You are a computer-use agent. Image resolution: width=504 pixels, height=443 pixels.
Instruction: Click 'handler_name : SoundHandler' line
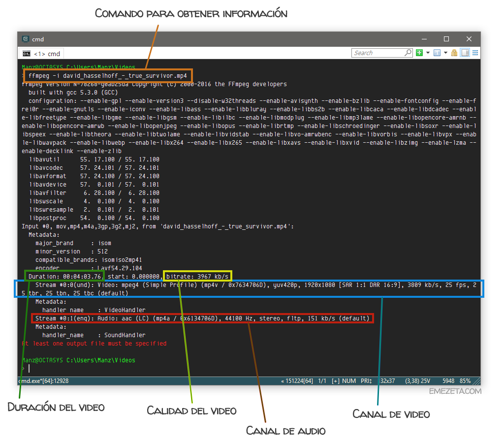tap(94, 335)
